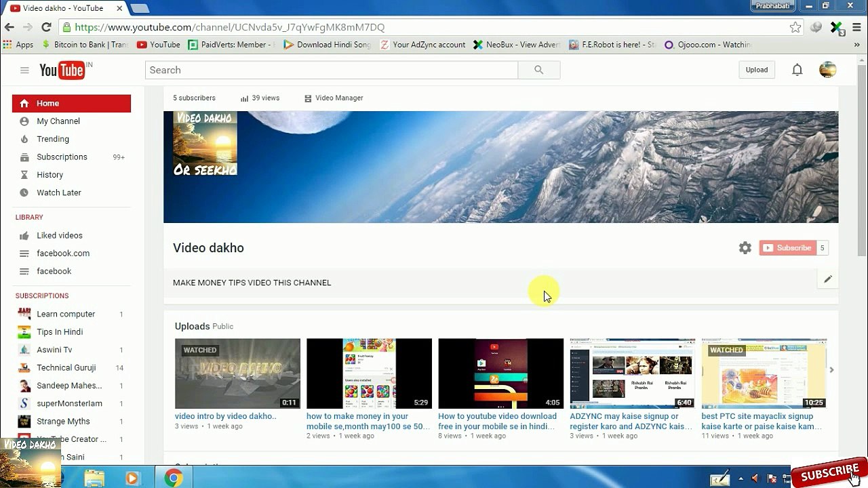Open the media player taskbar icon
The height and width of the screenshot is (488, 868).
[x=132, y=478]
